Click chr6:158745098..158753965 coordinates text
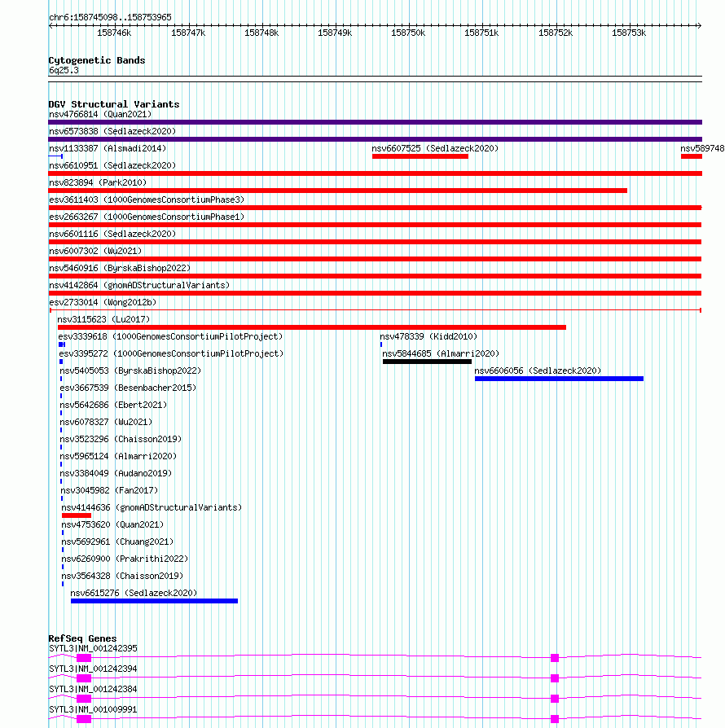The width and height of the screenshot is (725, 728). point(110,17)
